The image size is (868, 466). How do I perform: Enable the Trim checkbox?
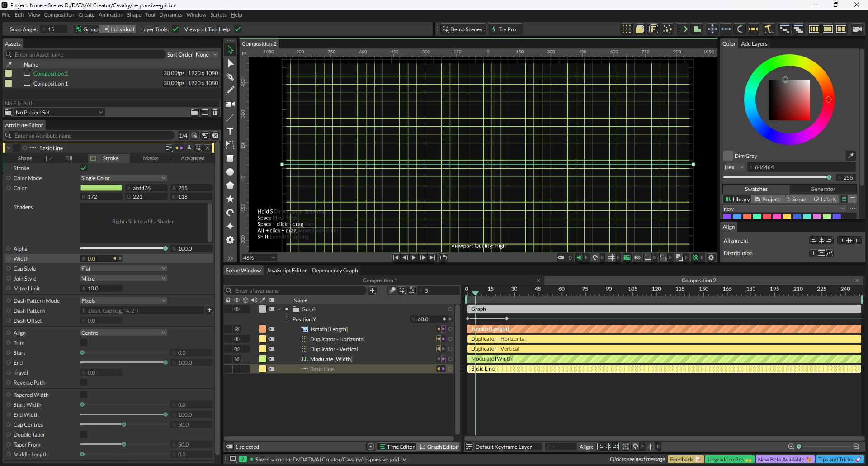tap(84, 342)
